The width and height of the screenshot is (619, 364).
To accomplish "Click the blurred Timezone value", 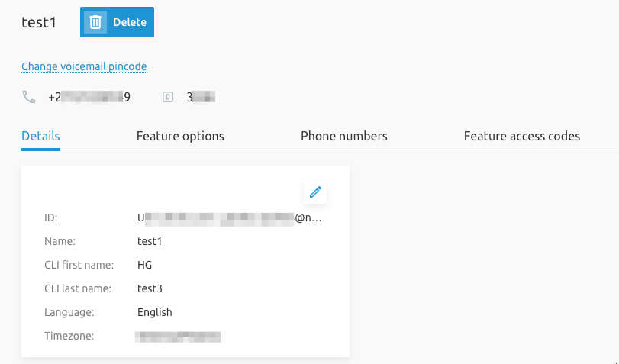I will click(178, 336).
